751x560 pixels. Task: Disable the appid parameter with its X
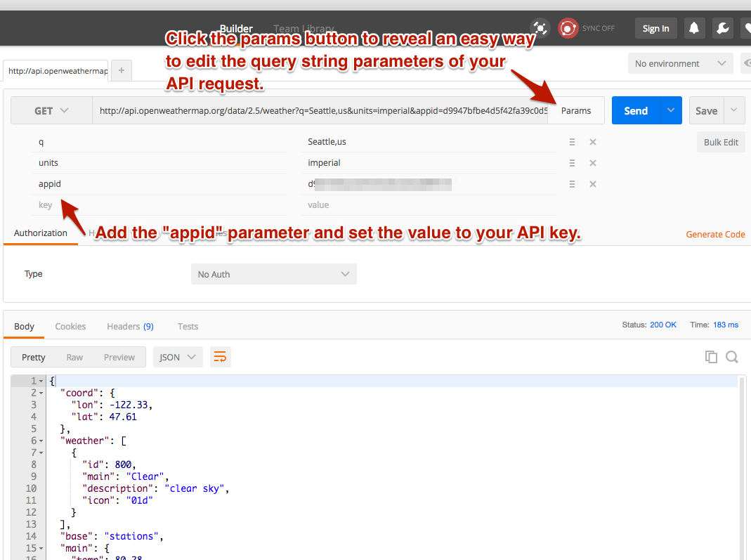click(x=592, y=183)
